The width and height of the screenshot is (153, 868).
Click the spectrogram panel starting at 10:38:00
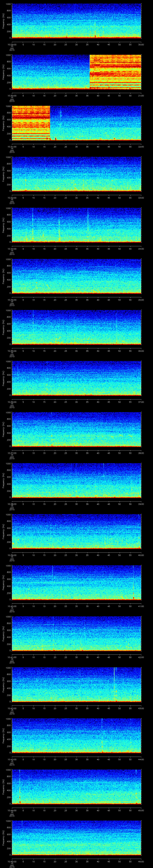(76, 480)
